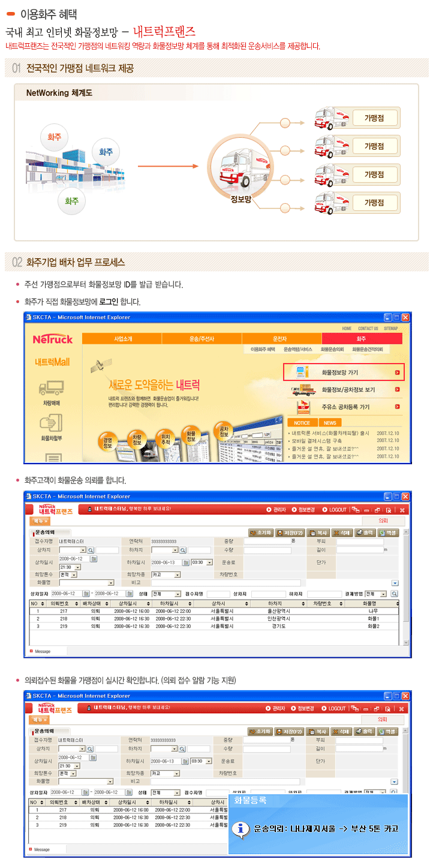Open 화물운송견적의뢰 submenu item
The height and width of the screenshot is (868, 430).
(x=368, y=349)
